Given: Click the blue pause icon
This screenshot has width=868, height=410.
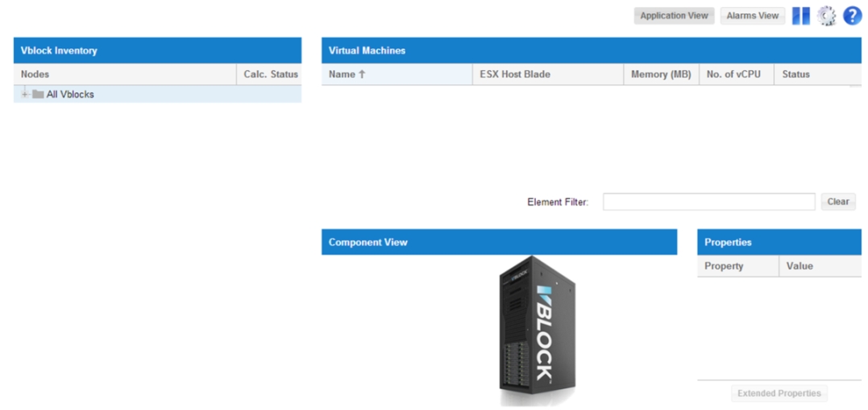Looking at the screenshot, I should pyautogui.click(x=800, y=16).
